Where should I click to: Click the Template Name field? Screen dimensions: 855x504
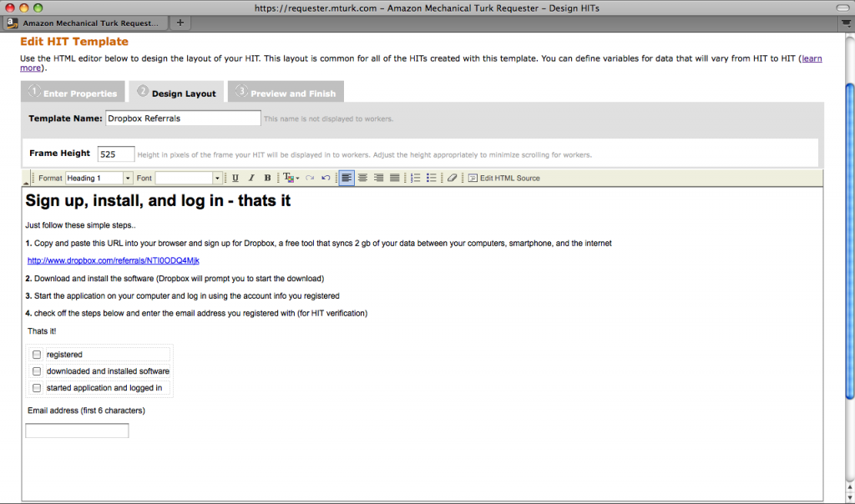click(x=183, y=118)
